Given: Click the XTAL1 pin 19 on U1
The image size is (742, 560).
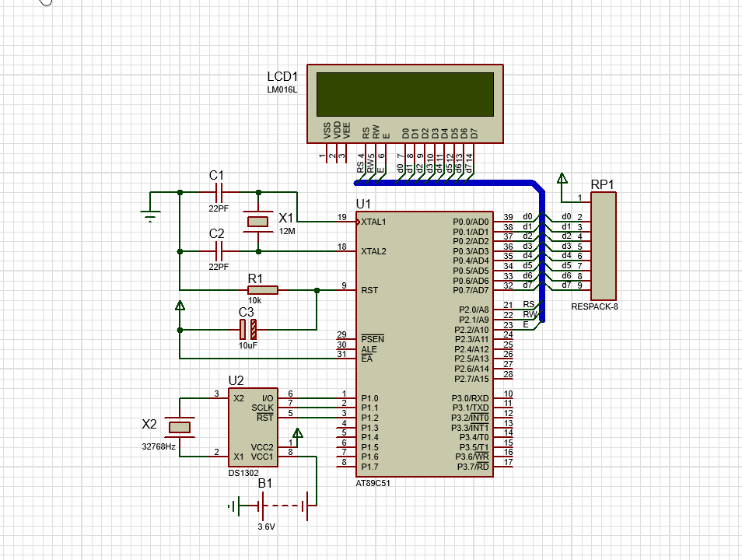Looking at the screenshot, I should (346, 221).
